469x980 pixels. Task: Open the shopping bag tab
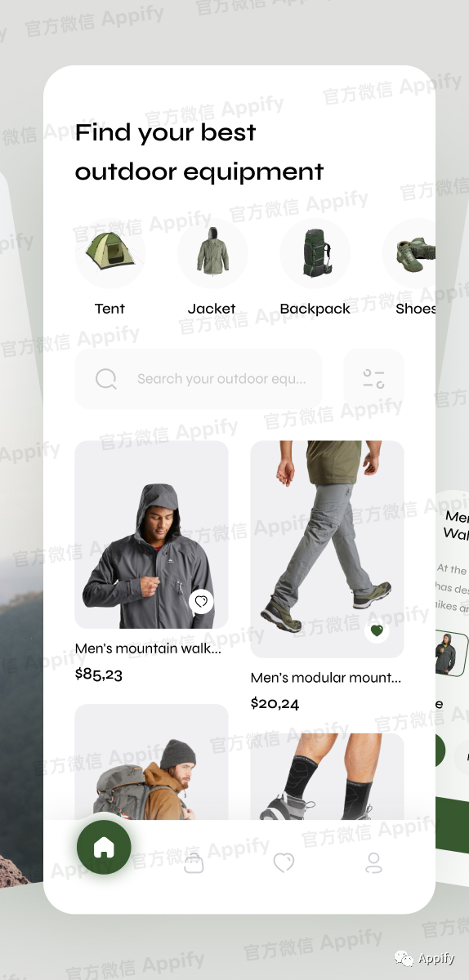[x=194, y=862]
